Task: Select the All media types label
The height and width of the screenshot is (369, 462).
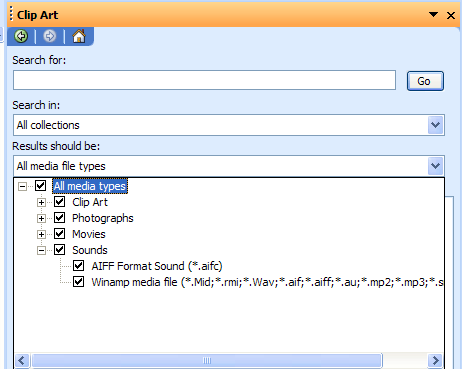Action: click(90, 186)
